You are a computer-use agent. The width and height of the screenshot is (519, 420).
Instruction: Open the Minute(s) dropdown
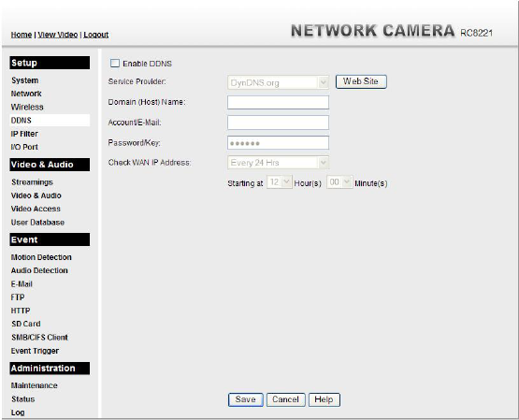(339, 182)
